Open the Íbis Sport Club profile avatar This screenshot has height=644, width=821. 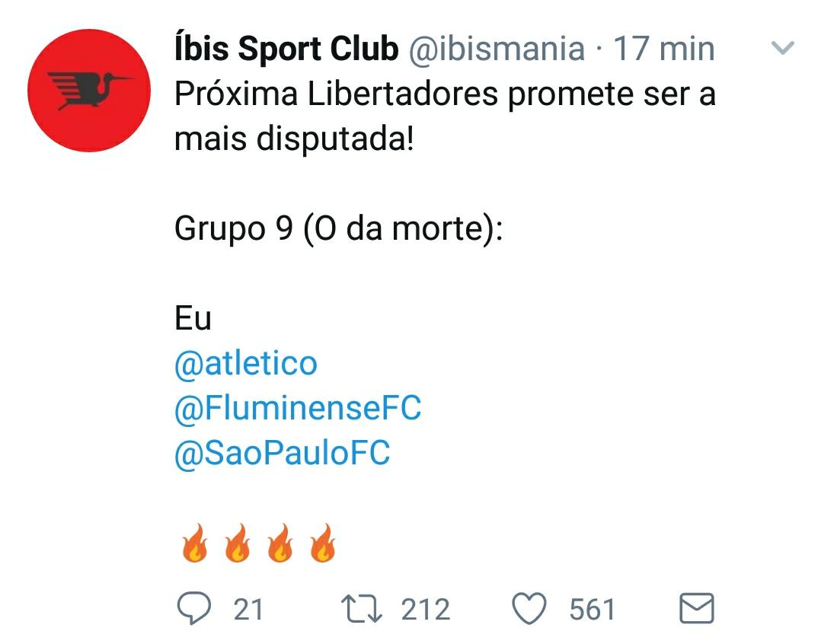[x=89, y=91]
